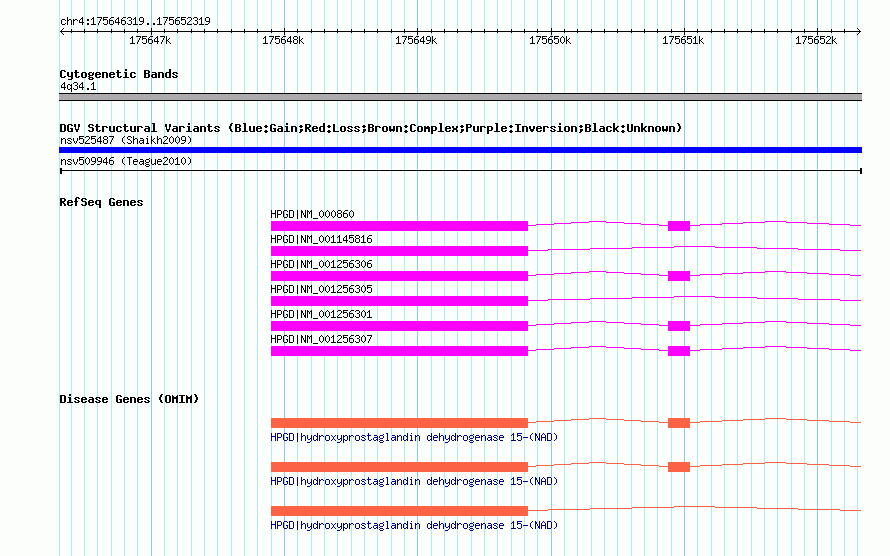Click the small exon block of NM_001256301
The width and height of the screenshot is (890, 556).
coord(679,326)
